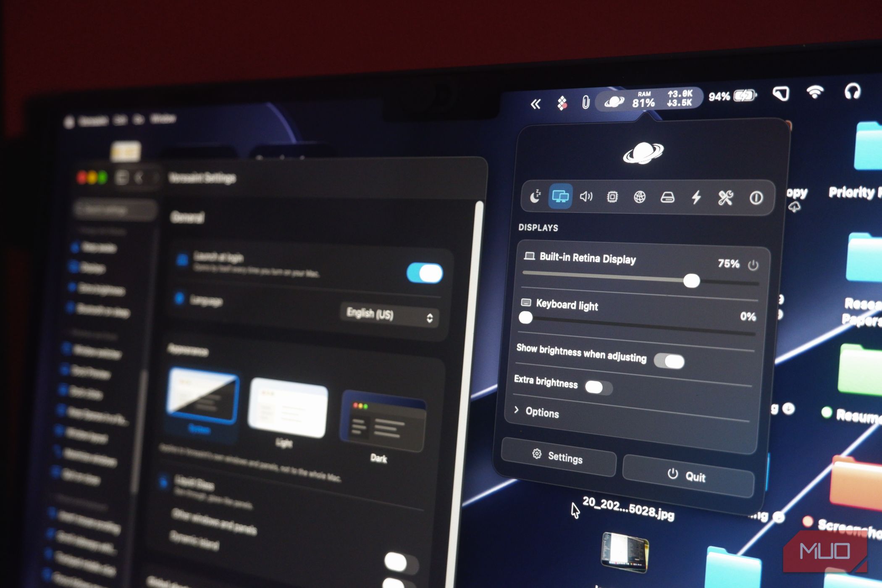Click the sidebar toggle icon in Settings toolbar

121,177
